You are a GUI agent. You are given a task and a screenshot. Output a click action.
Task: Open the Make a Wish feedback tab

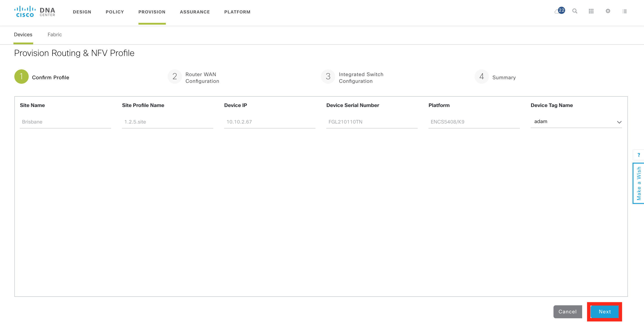638,183
